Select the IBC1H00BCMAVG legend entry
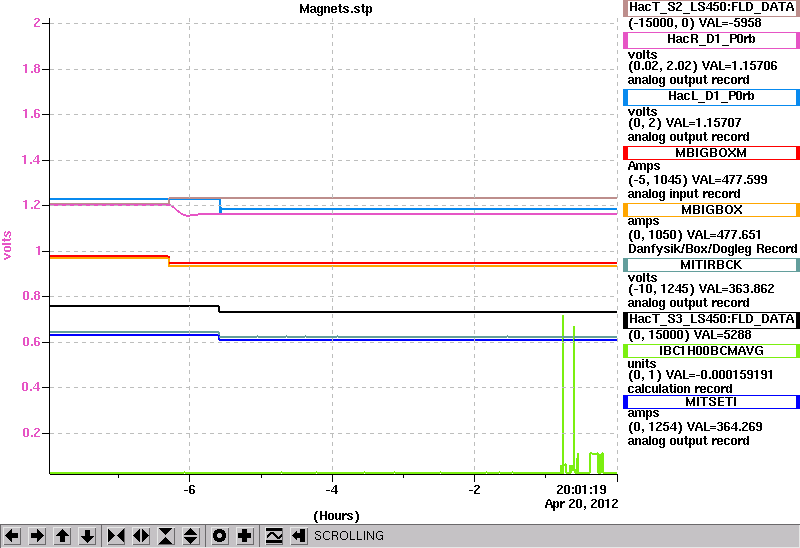The image size is (800, 548). pyautogui.click(x=711, y=351)
